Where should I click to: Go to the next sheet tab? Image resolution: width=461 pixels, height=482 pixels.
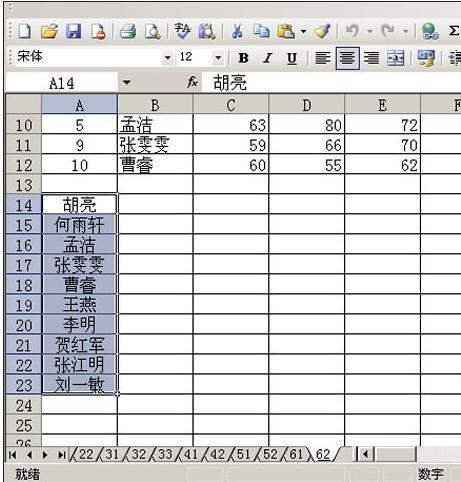[x=45, y=455]
